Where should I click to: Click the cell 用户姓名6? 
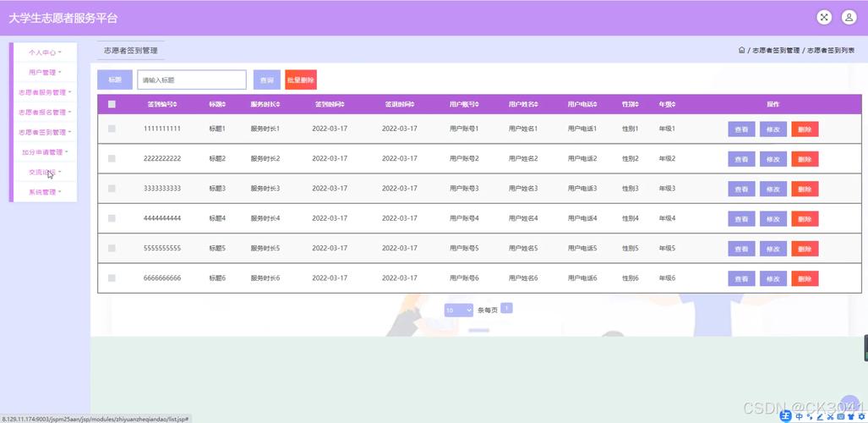click(523, 278)
